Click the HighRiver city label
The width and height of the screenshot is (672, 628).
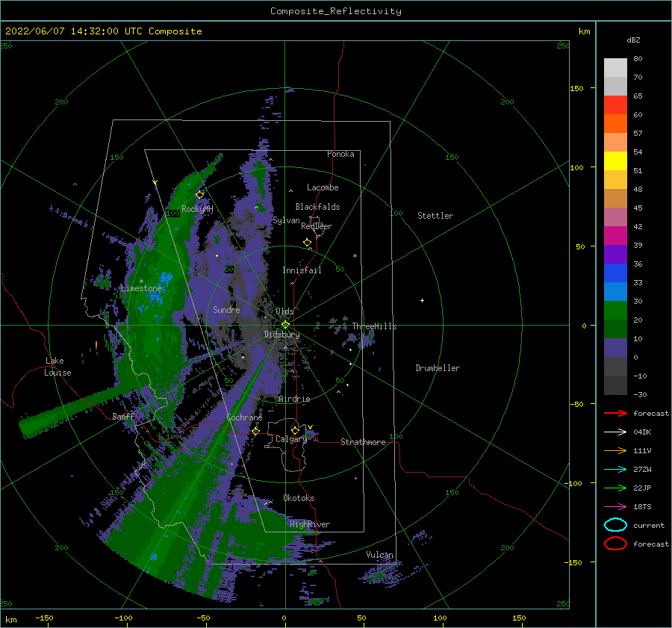coord(310,524)
